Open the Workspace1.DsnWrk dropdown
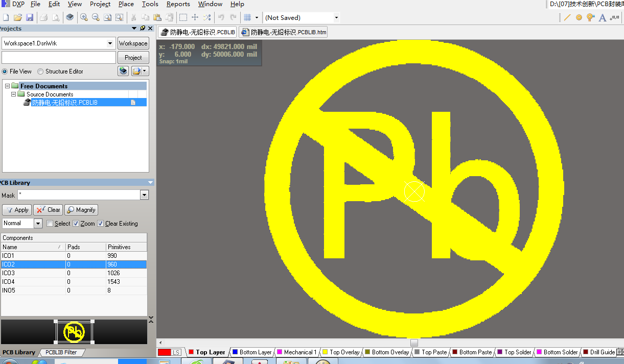624x364 pixels. pos(110,43)
